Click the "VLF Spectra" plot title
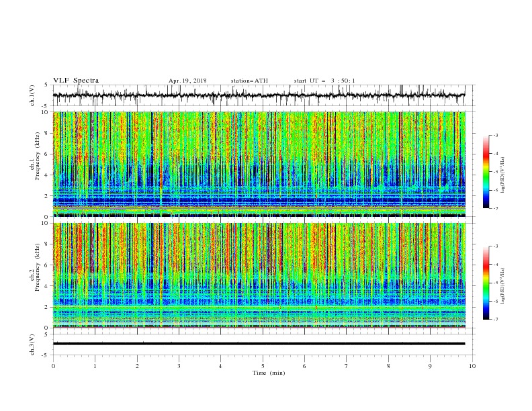532x411 pixels. coord(76,81)
